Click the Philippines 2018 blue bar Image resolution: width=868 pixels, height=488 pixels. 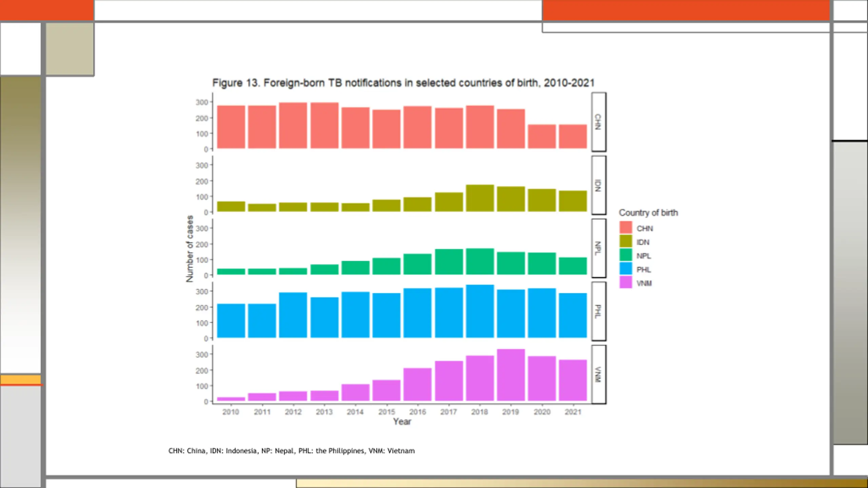480,311
